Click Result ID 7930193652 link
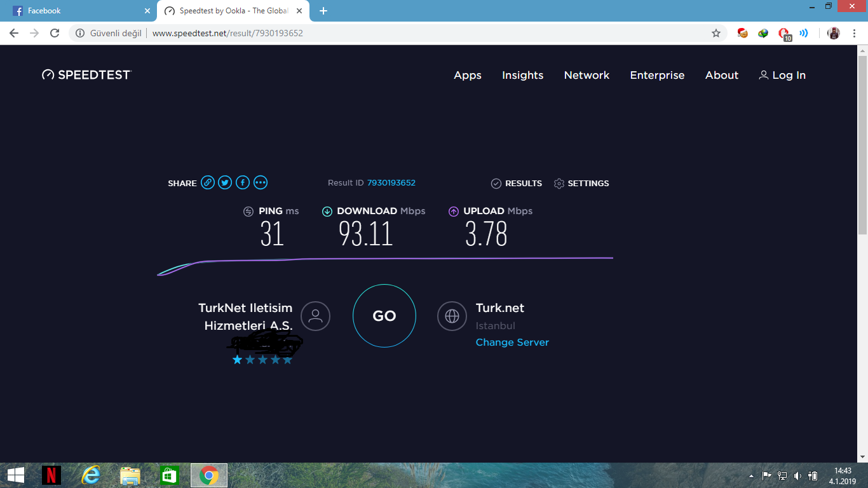 pos(391,182)
